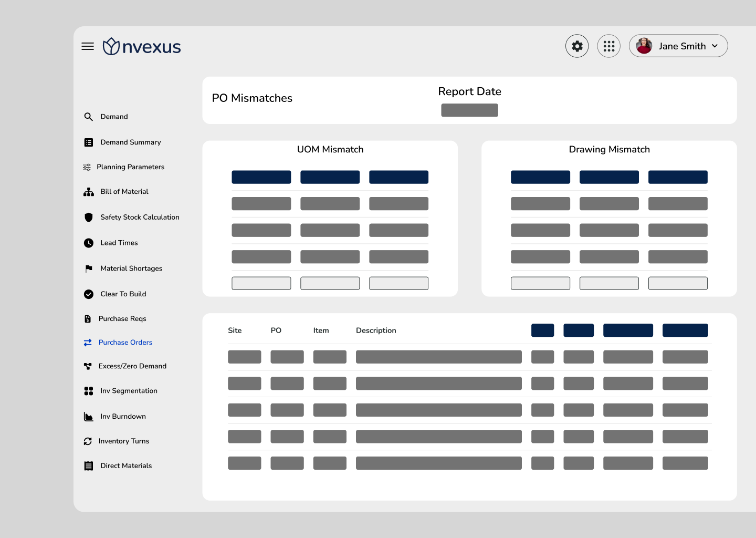Navigate to Lead Times
Screen dimensions: 756x538
point(119,243)
